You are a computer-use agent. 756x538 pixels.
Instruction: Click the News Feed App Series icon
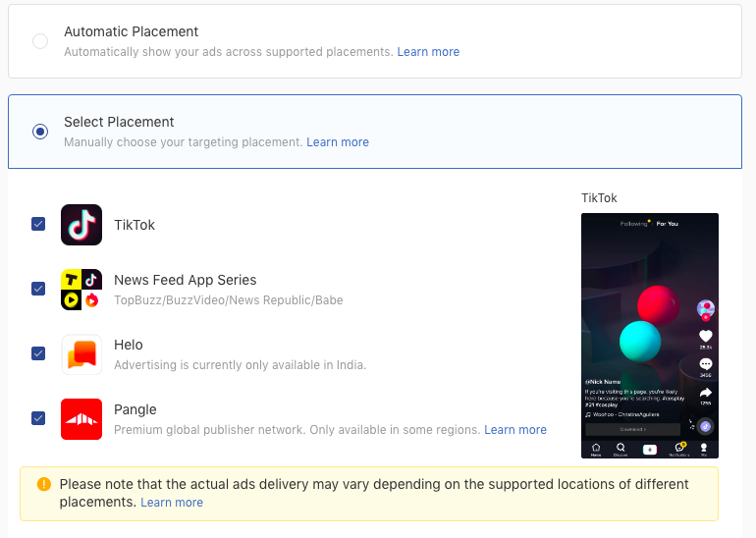click(81, 290)
